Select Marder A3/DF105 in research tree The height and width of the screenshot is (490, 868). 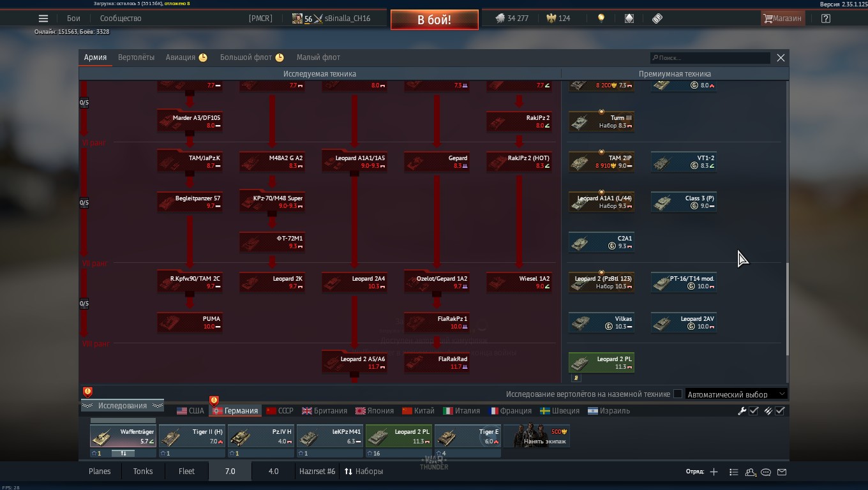click(x=190, y=121)
